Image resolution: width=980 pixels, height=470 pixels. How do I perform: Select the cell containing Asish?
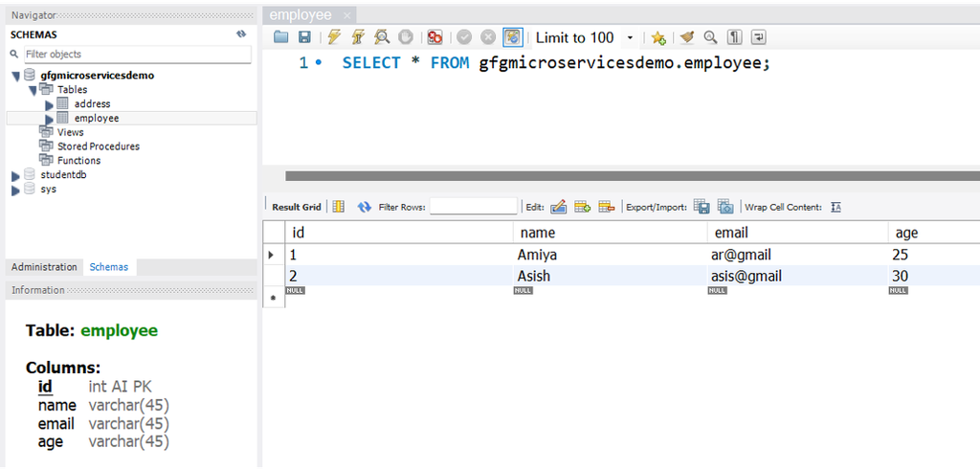(x=611, y=276)
